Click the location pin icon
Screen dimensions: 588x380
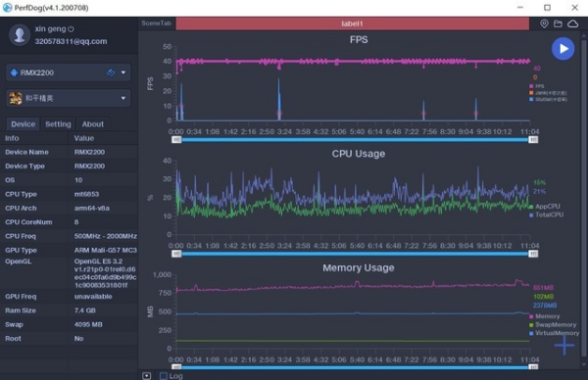pos(544,24)
